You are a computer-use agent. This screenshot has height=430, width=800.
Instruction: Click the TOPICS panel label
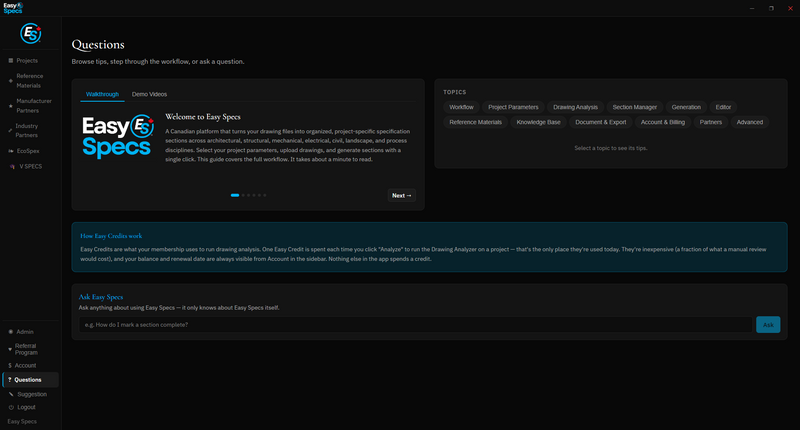coord(455,92)
